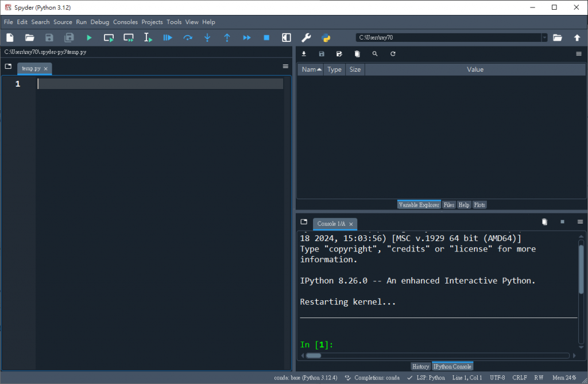Click the Import data icon in Variable Explorer

point(304,54)
